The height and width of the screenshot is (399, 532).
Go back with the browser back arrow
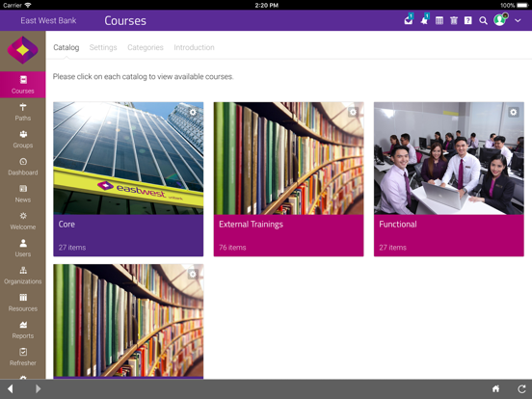tap(11, 388)
